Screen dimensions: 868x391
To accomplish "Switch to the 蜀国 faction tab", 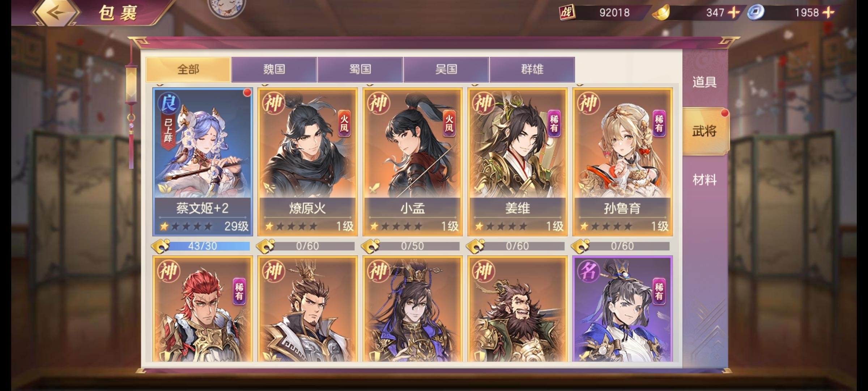I will [x=360, y=69].
